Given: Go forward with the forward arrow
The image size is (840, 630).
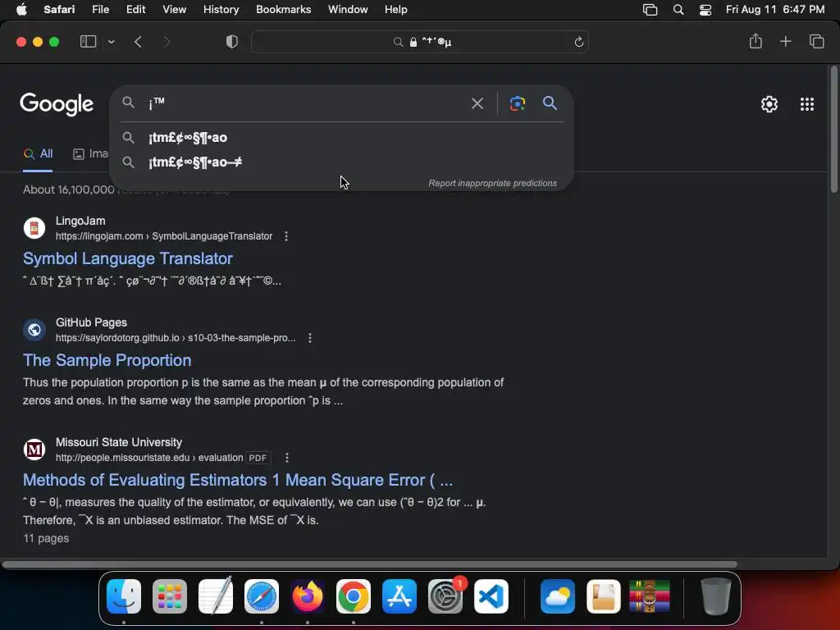Looking at the screenshot, I should coord(167,42).
